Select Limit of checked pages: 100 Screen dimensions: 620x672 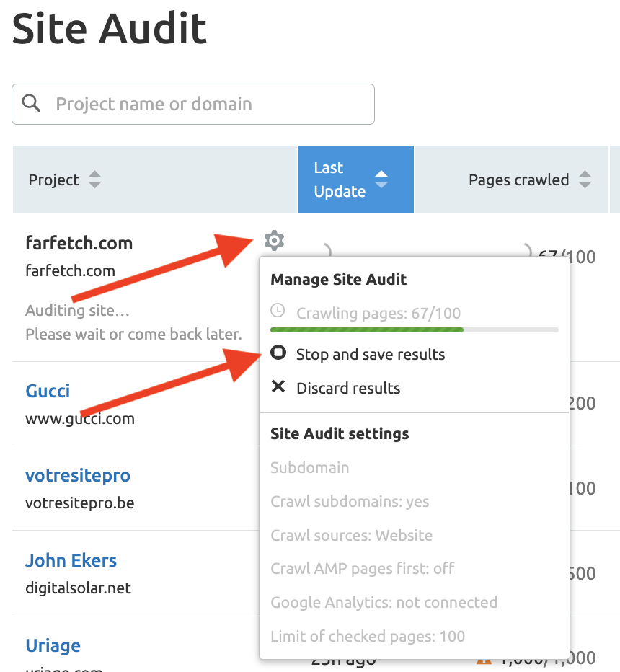(x=368, y=637)
